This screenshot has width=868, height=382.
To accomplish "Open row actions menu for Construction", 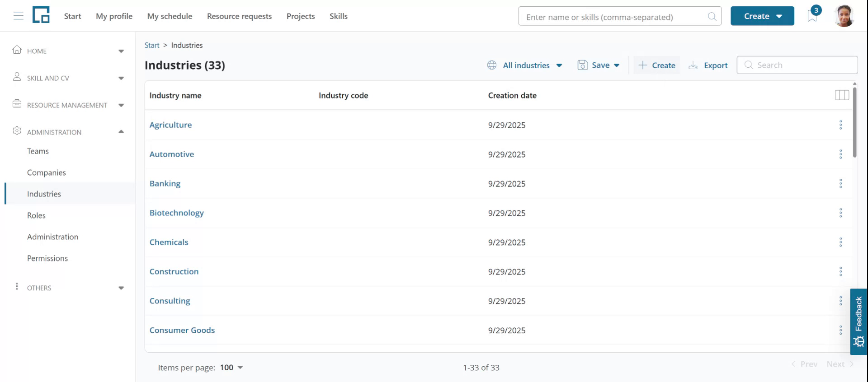I will 841,272.
